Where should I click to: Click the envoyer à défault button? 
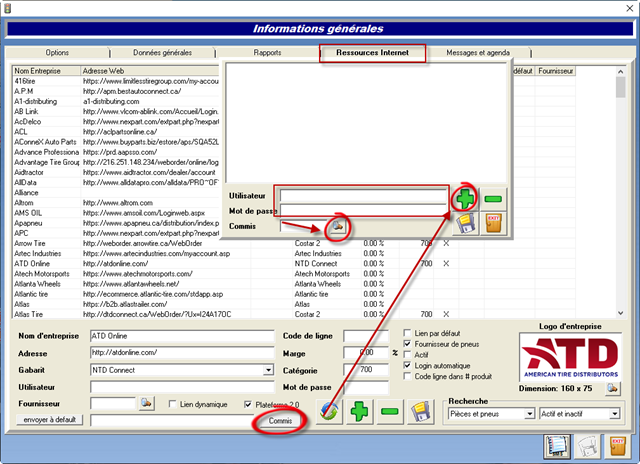49,420
